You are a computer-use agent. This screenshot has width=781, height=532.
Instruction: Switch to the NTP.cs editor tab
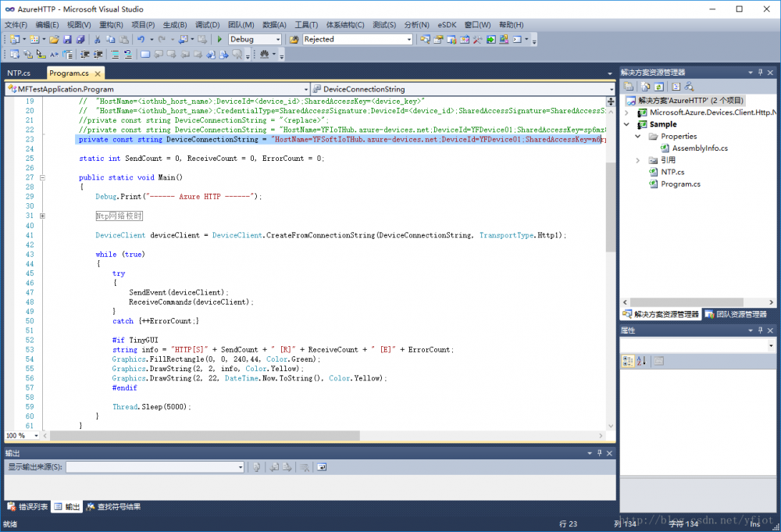pos(19,73)
